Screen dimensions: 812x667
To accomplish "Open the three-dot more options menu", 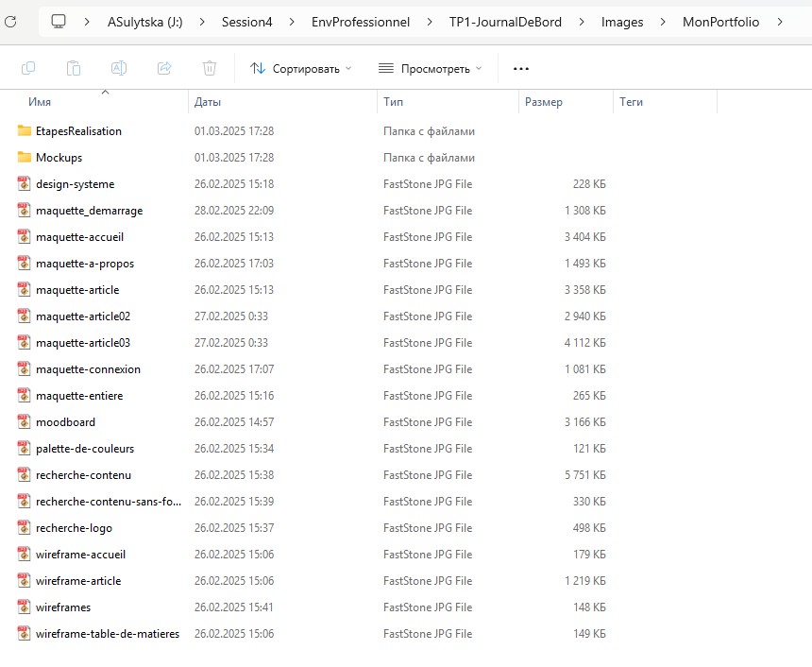I will pyautogui.click(x=521, y=68).
